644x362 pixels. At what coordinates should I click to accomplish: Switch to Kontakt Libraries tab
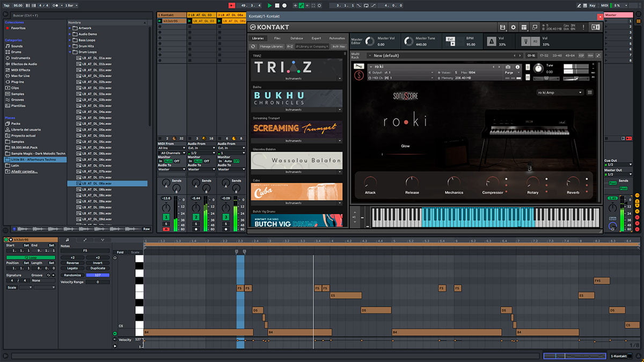point(258,39)
